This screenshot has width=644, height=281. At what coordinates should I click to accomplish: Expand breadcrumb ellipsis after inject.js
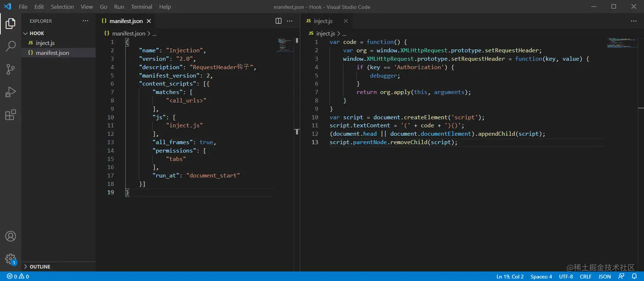345,33
